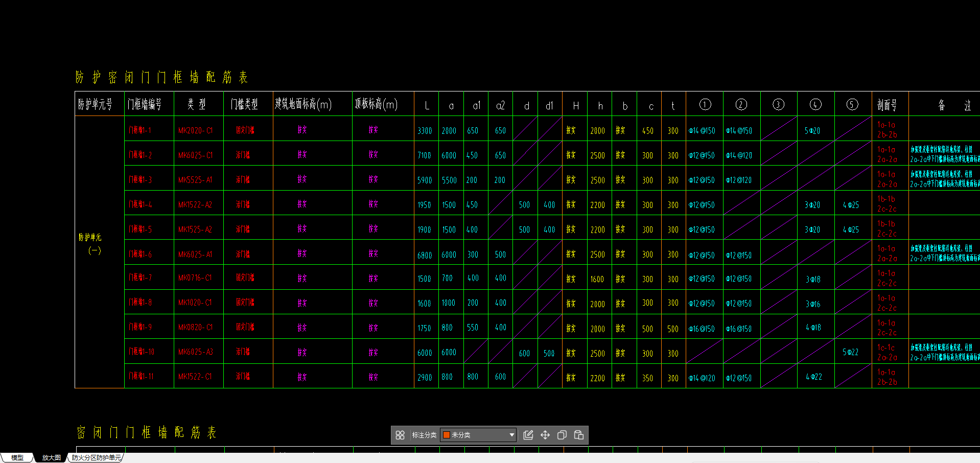Click the 顶板标高(m) column header
Image resolution: width=980 pixels, height=463 pixels.
376,104
